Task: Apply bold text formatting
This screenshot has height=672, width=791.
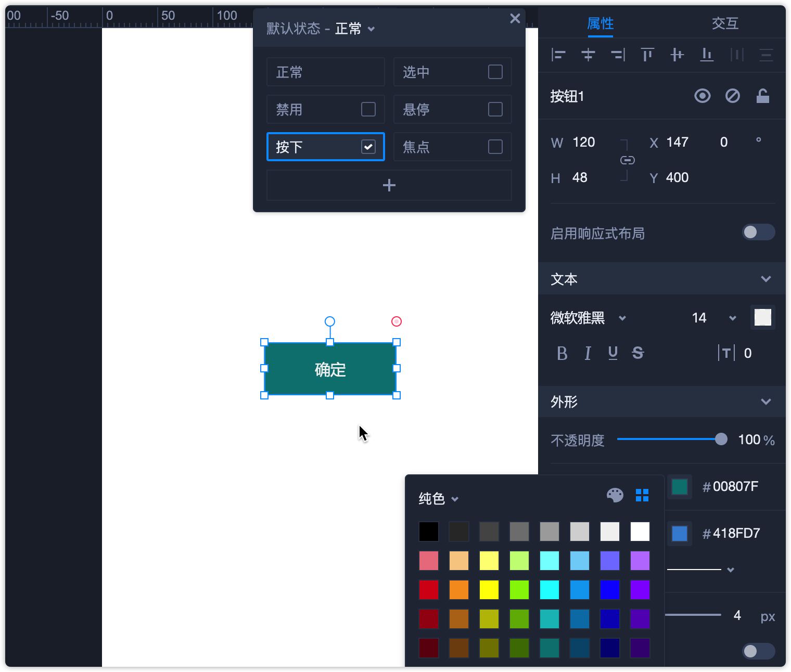Action: click(x=562, y=353)
